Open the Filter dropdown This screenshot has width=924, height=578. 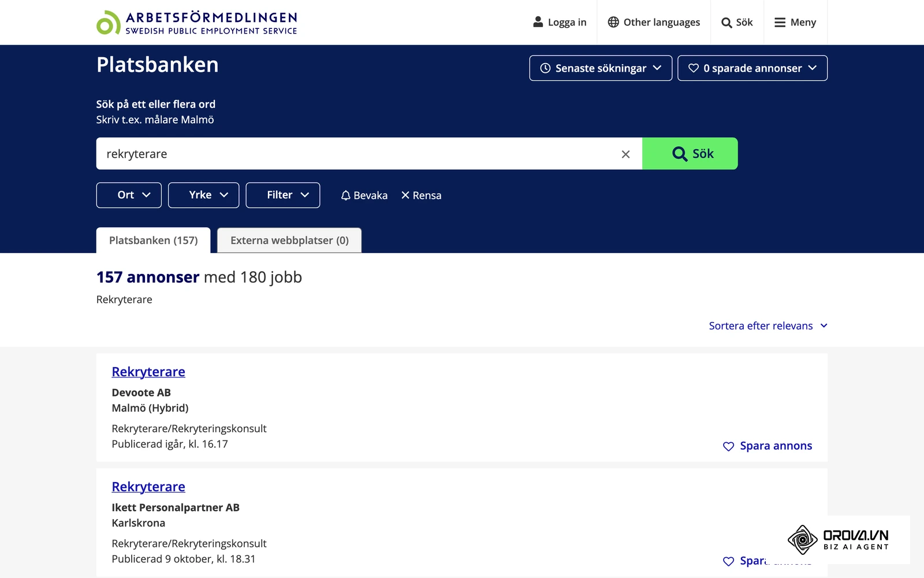[282, 195]
